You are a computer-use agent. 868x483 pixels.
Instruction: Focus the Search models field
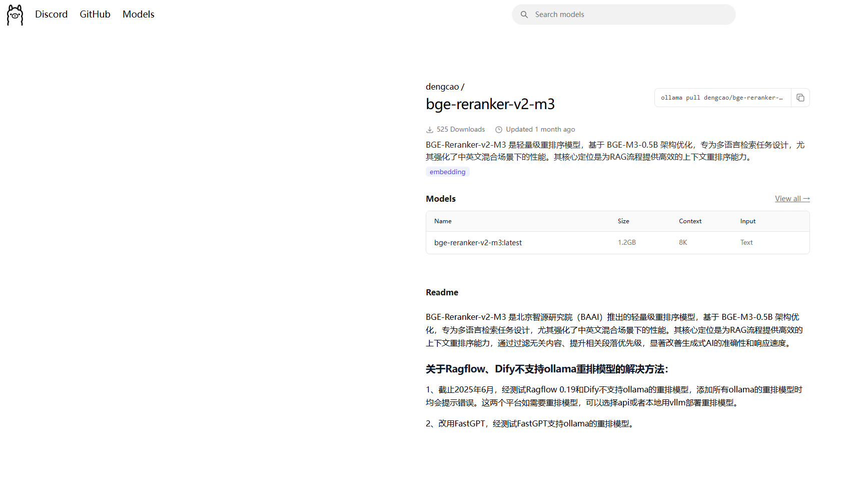pos(623,15)
